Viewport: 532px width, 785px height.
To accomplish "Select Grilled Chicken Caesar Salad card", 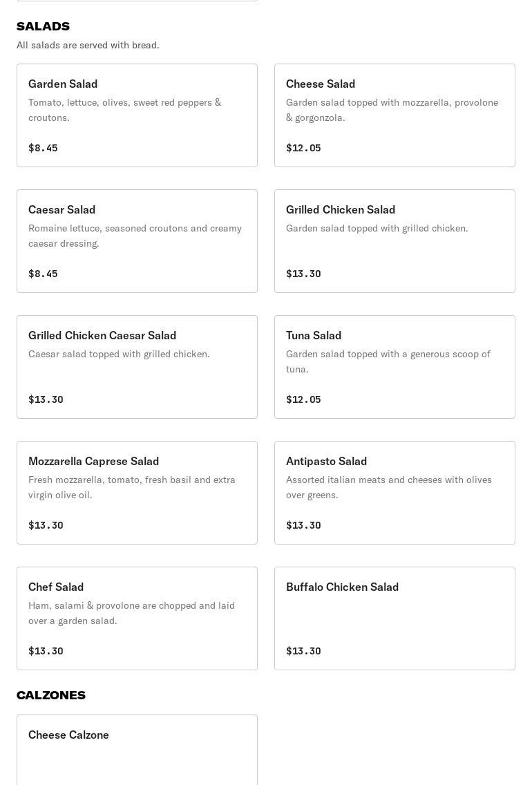I will [137, 367].
